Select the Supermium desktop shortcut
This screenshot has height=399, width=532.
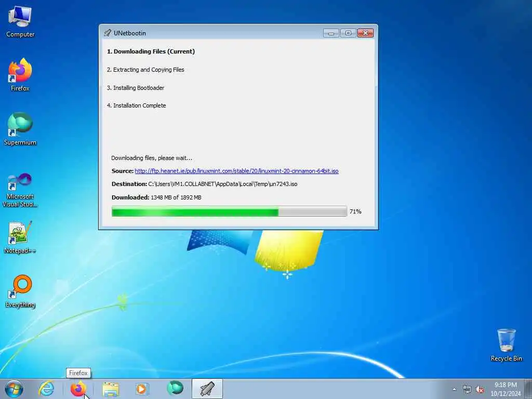pos(20,129)
